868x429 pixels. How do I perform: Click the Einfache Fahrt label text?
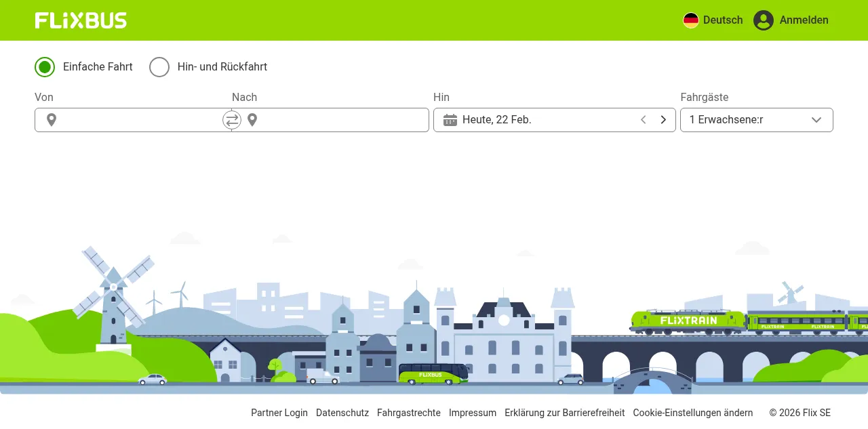[x=98, y=67]
